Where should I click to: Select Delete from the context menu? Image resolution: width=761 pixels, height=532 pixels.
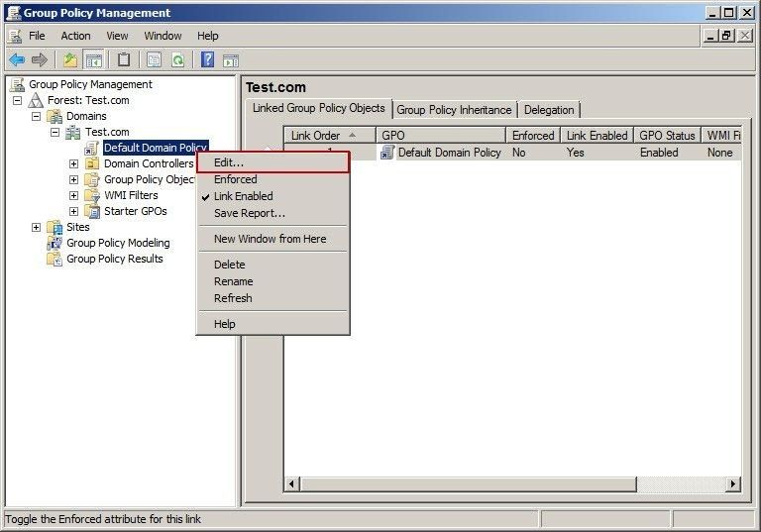(x=272, y=265)
